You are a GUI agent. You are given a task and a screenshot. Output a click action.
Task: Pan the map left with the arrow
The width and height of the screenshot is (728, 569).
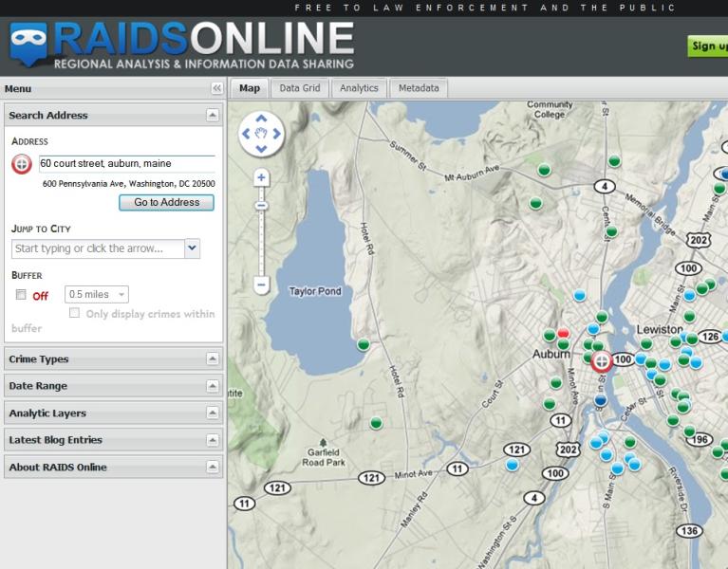coord(246,134)
